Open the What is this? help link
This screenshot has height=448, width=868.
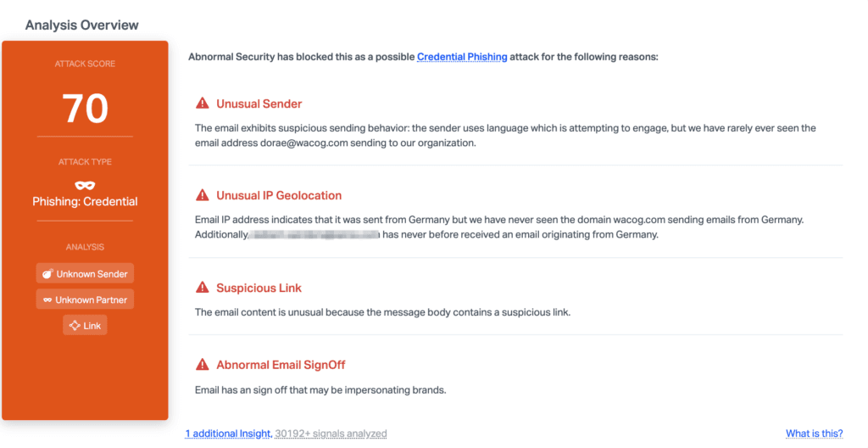[815, 434]
